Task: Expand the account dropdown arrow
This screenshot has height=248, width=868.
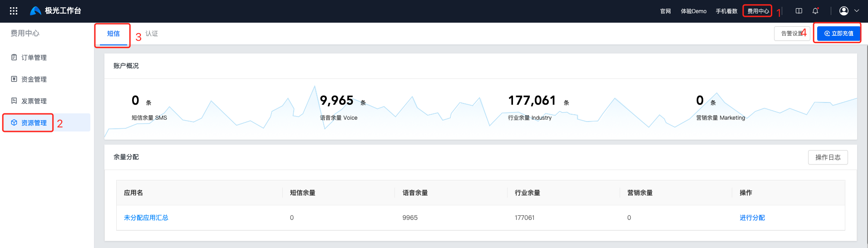Action: point(857,11)
